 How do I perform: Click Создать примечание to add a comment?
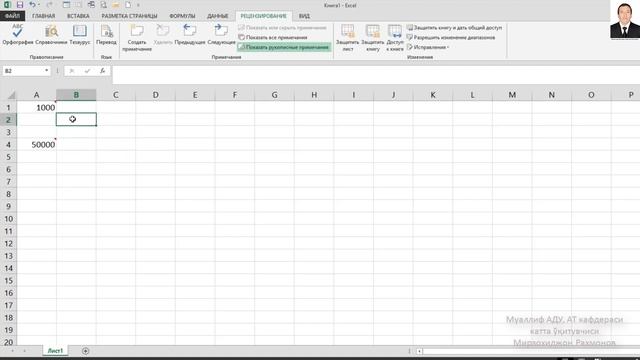click(137, 38)
